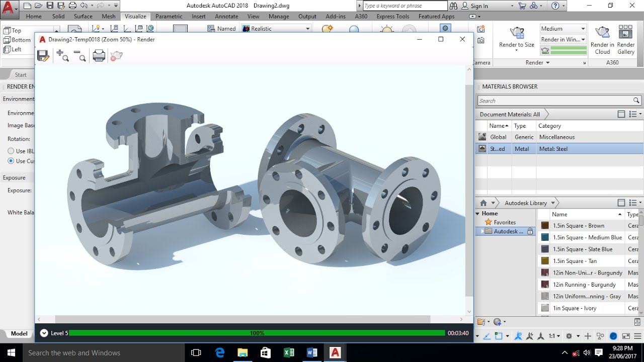Click the Named views button
This screenshot has width=644, height=362.
(x=222, y=29)
